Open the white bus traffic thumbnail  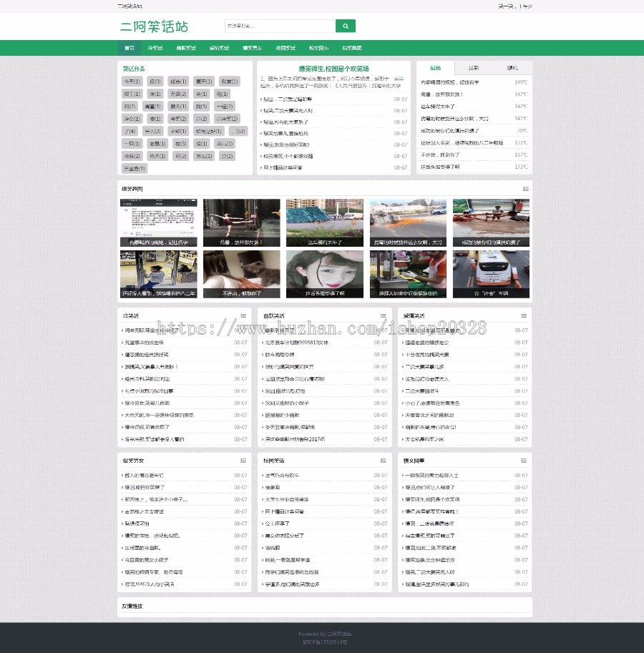[491, 274]
